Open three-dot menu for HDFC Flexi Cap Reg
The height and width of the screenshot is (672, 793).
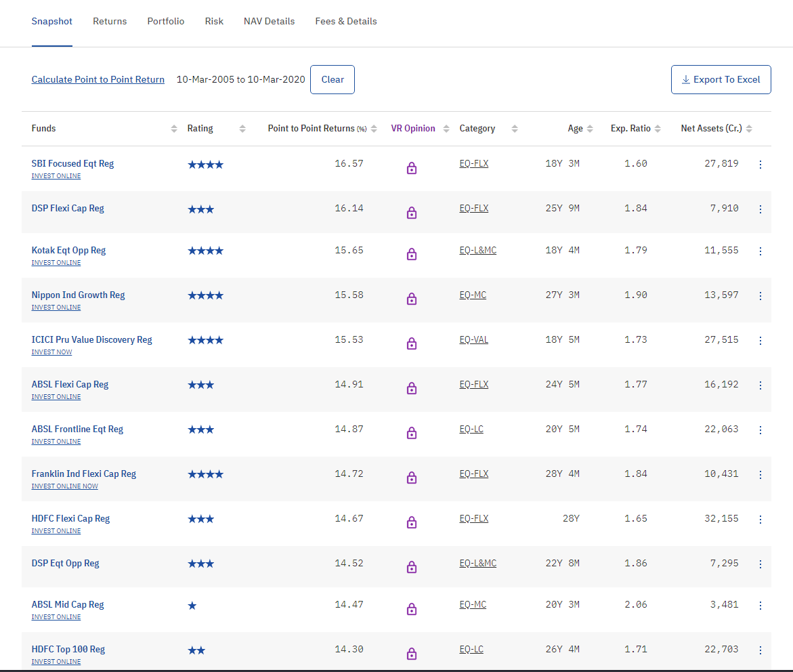coord(760,519)
